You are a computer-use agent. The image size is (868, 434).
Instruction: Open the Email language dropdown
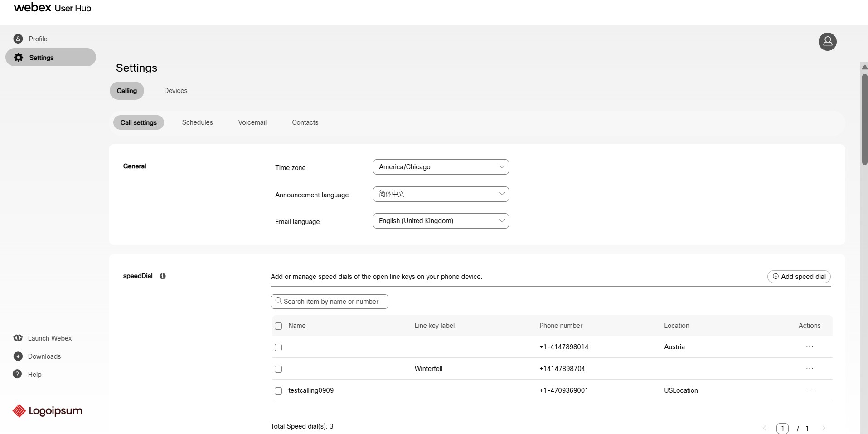pyautogui.click(x=441, y=221)
